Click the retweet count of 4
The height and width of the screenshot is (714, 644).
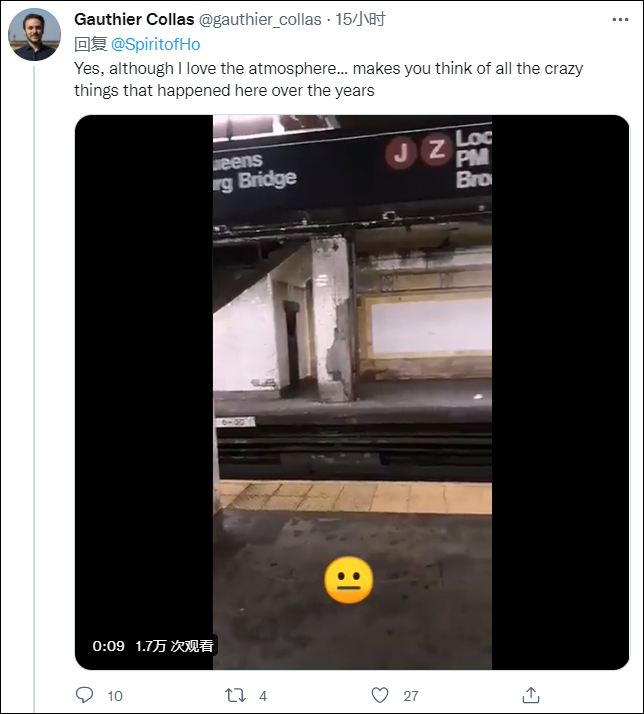[263, 696]
